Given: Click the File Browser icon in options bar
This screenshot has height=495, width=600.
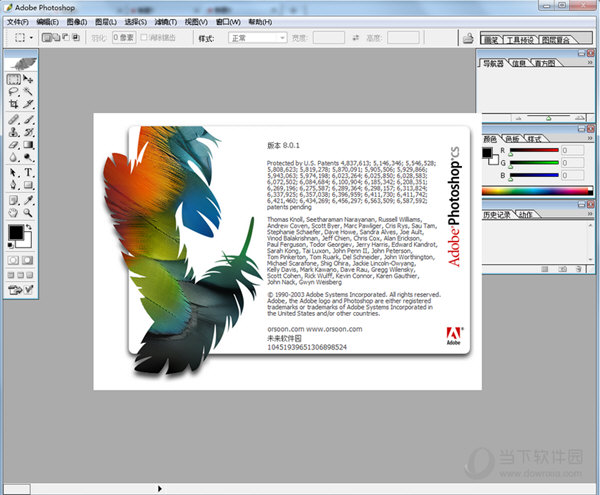Looking at the screenshot, I should pos(468,38).
